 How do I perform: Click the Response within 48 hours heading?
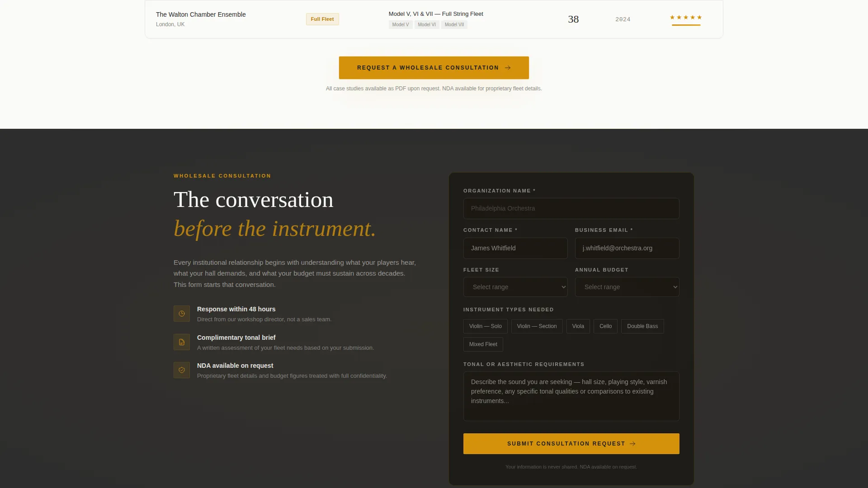click(x=236, y=309)
